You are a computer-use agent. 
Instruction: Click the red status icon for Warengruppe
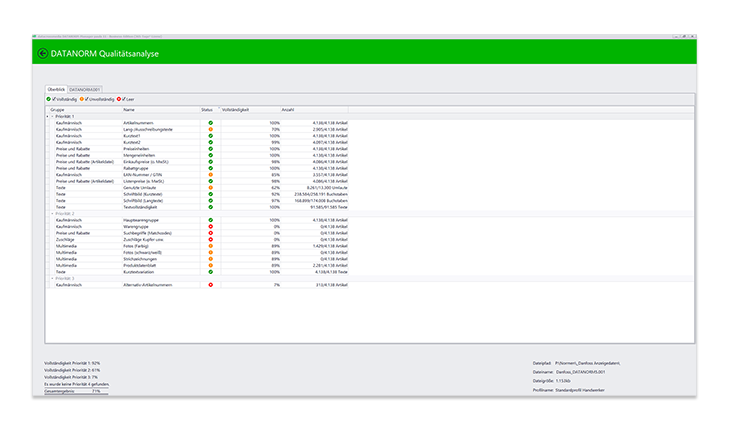pyautogui.click(x=211, y=226)
